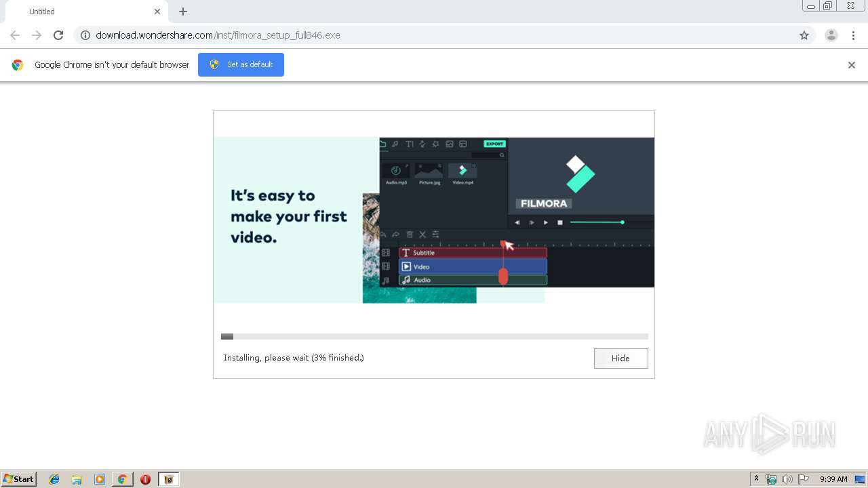The height and width of the screenshot is (488, 868).
Task: Click the Chrome logo in the notification bar
Action: point(18,65)
